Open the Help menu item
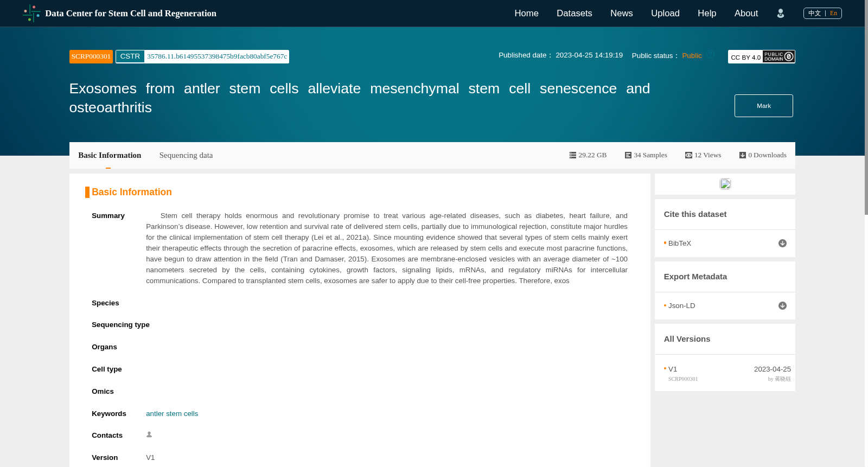Screen dimensions: 868x467 [707, 14]
